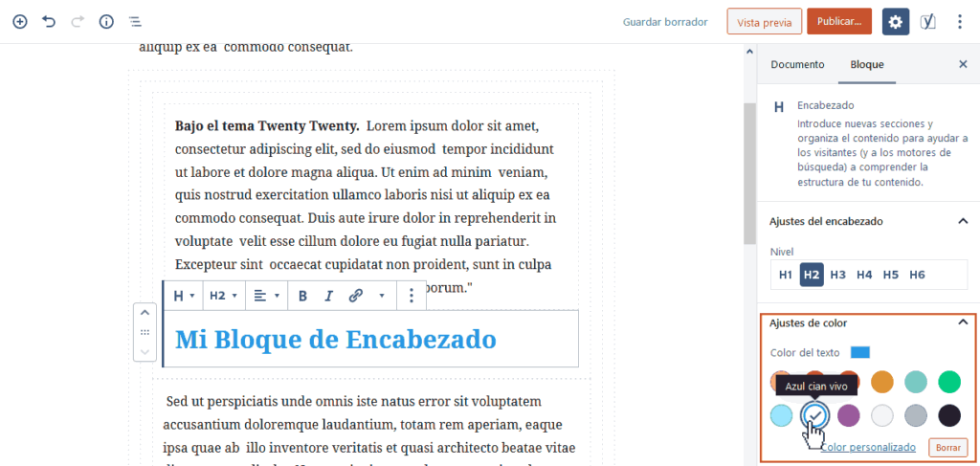Insert a link in heading

pos(356,296)
